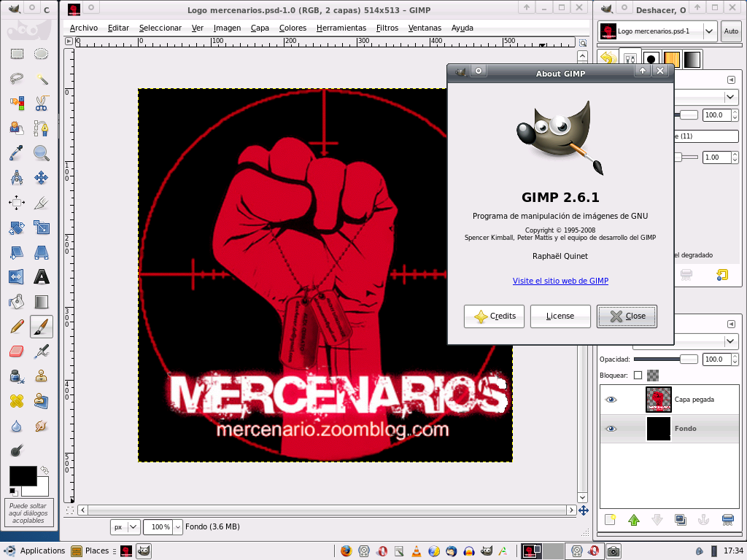
Task: Select the Flip tool
Action: click(x=17, y=277)
